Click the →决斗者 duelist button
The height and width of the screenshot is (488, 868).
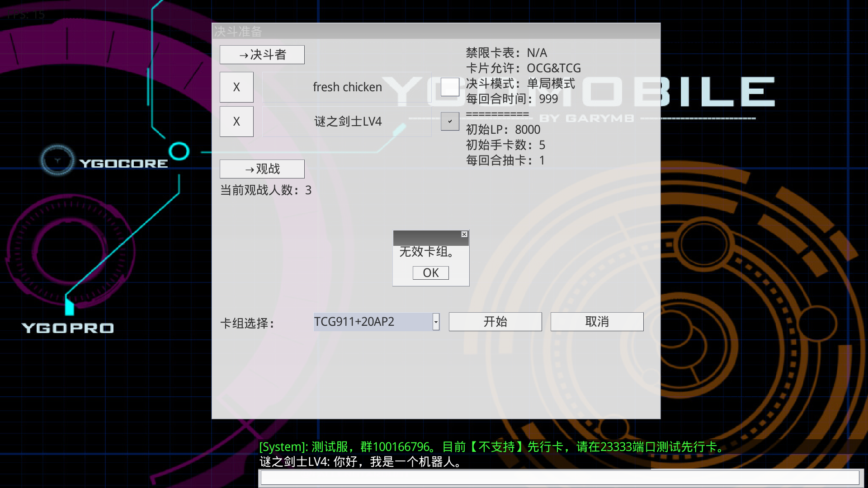point(262,54)
